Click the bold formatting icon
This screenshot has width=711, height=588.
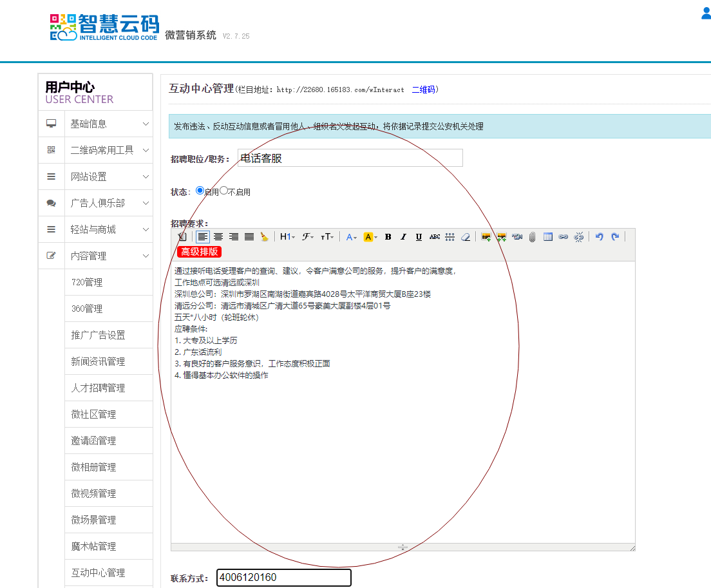tap(388, 237)
